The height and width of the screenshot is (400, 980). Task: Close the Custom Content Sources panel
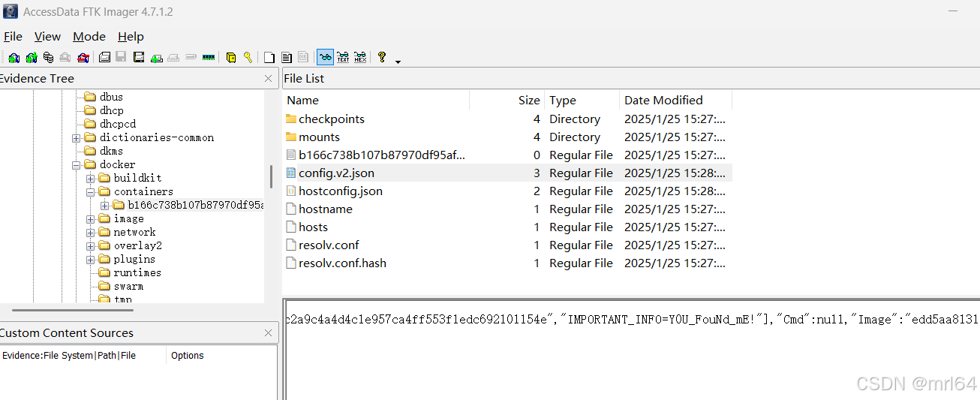pyautogui.click(x=269, y=332)
